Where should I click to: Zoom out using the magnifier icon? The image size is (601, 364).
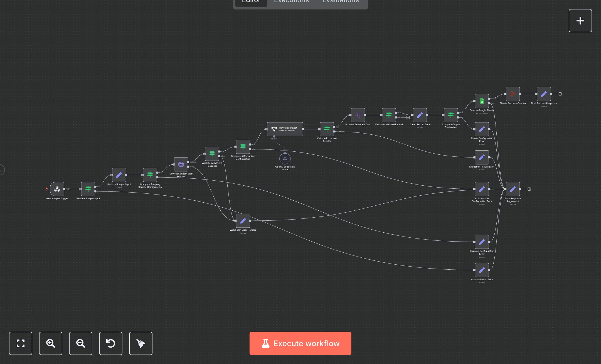(x=80, y=343)
